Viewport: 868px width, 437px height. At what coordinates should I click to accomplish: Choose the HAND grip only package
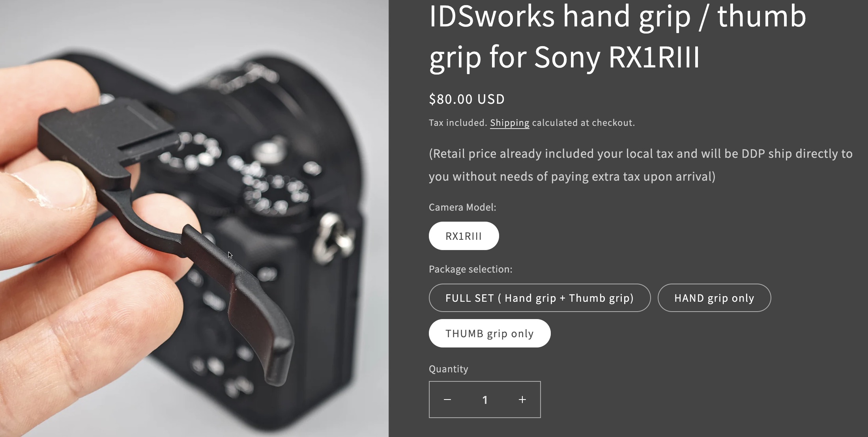(x=714, y=298)
